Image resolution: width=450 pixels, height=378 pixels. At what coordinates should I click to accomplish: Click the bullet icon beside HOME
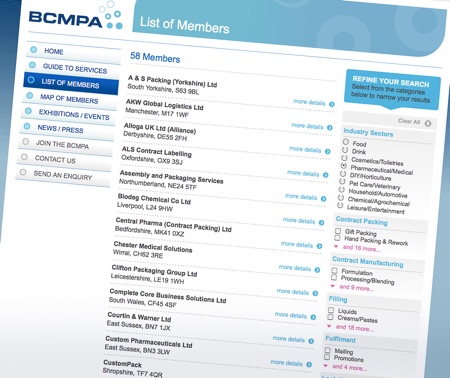(34, 50)
